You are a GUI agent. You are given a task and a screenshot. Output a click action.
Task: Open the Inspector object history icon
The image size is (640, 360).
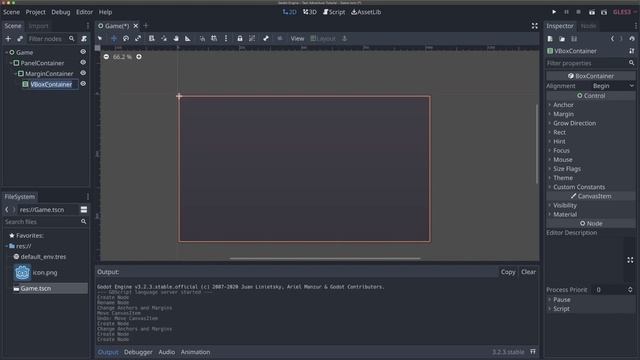pyautogui.click(x=632, y=39)
